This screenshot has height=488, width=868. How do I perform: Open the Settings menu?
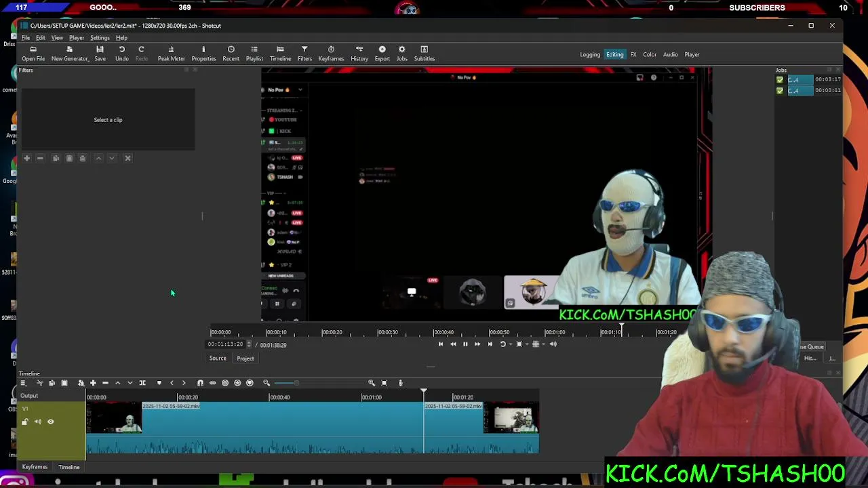pos(100,38)
